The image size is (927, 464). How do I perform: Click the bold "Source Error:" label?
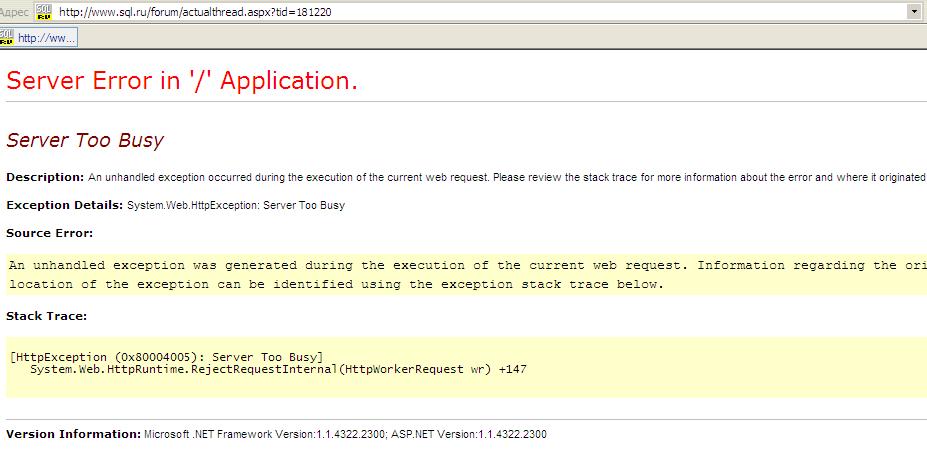pyautogui.click(x=49, y=233)
